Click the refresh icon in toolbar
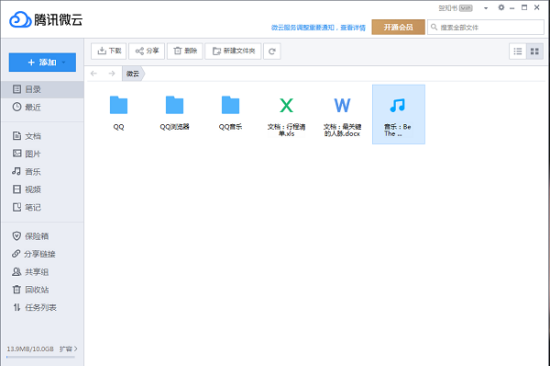This screenshot has width=550, height=366. click(x=272, y=51)
